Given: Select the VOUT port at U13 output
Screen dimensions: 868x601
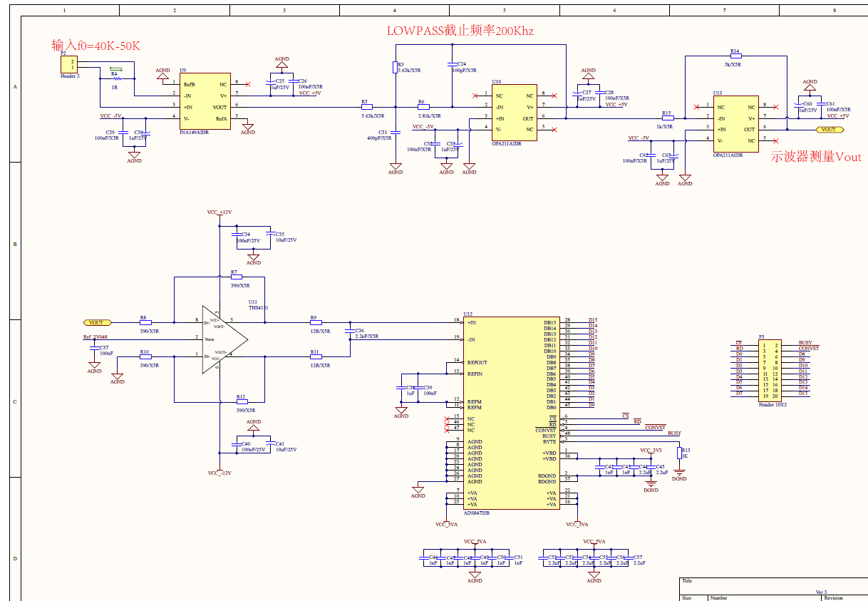Looking at the screenshot, I should [829, 130].
